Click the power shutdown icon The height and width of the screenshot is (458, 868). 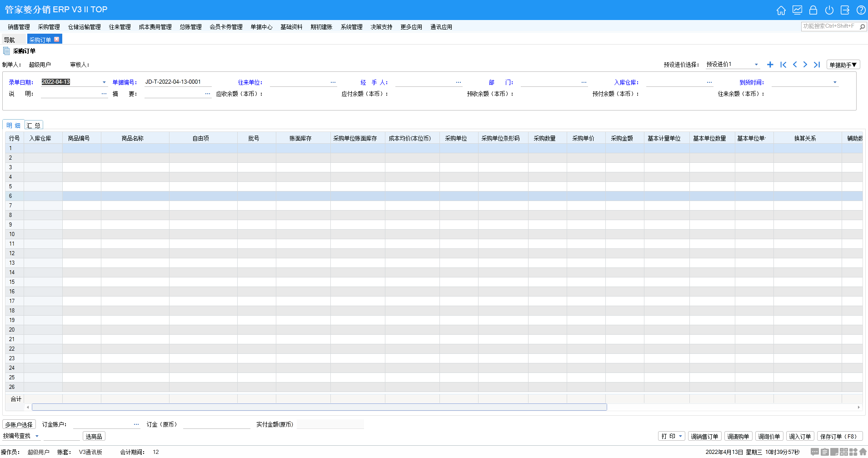pyautogui.click(x=829, y=10)
